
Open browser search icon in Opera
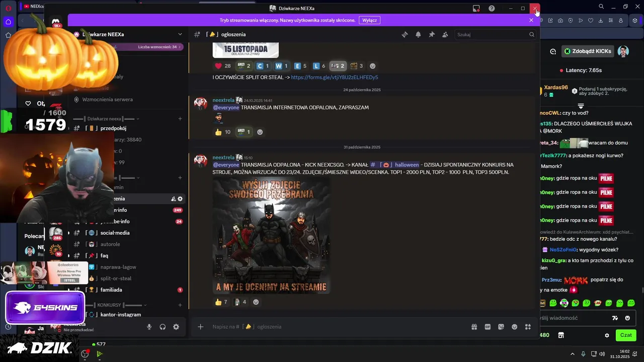(x=601, y=7)
